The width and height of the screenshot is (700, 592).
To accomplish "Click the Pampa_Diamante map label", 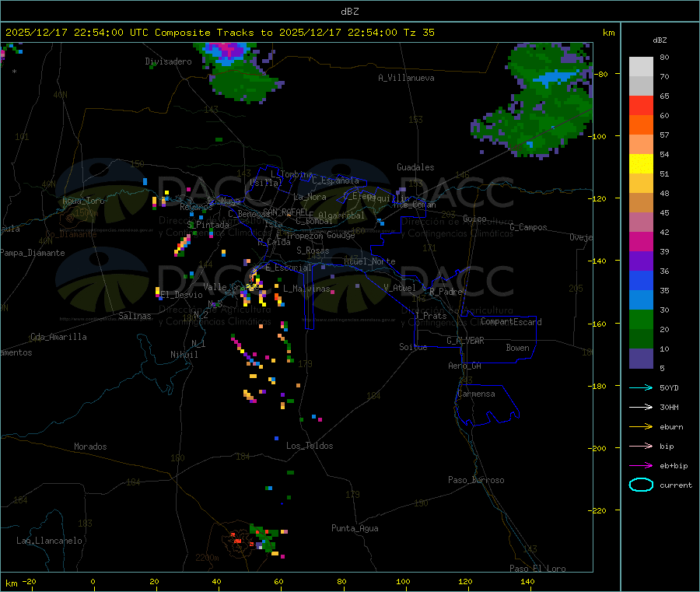I will tap(33, 253).
